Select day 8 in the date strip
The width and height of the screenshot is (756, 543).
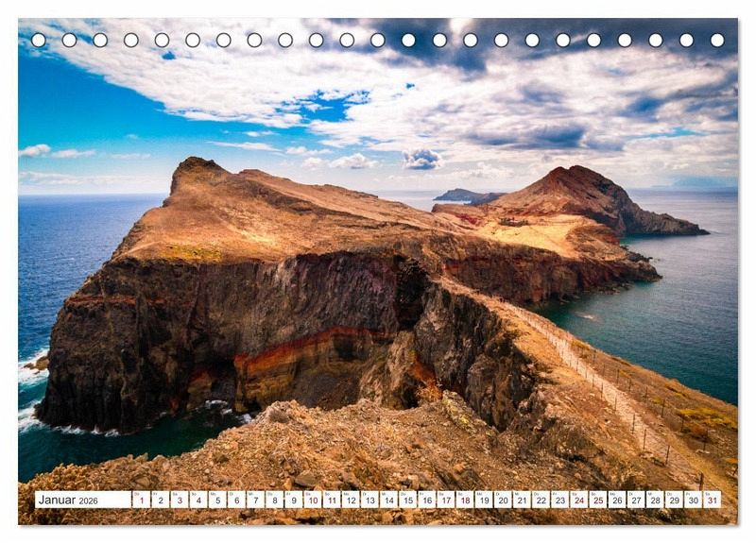pyautogui.click(x=275, y=500)
